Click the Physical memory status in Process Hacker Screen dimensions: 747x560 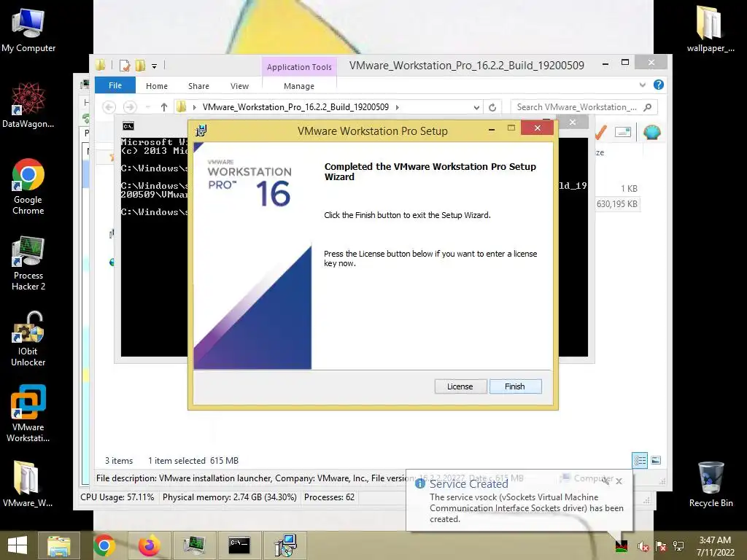229,497
